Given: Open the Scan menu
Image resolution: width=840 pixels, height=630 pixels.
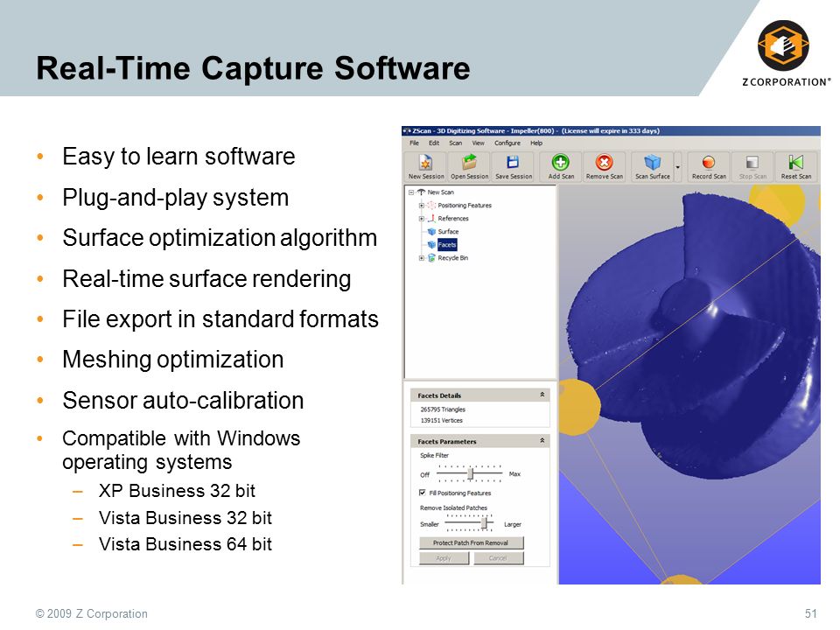Looking at the screenshot, I should [x=455, y=143].
